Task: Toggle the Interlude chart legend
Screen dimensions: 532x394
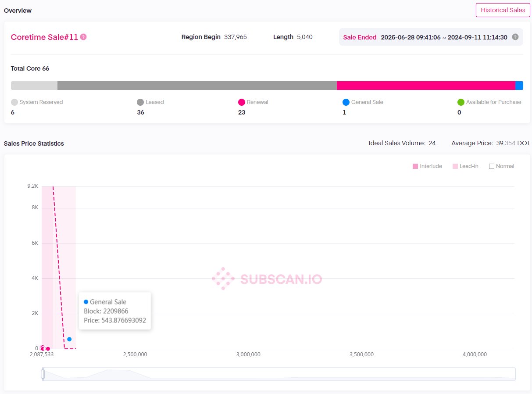Action: click(427, 166)
